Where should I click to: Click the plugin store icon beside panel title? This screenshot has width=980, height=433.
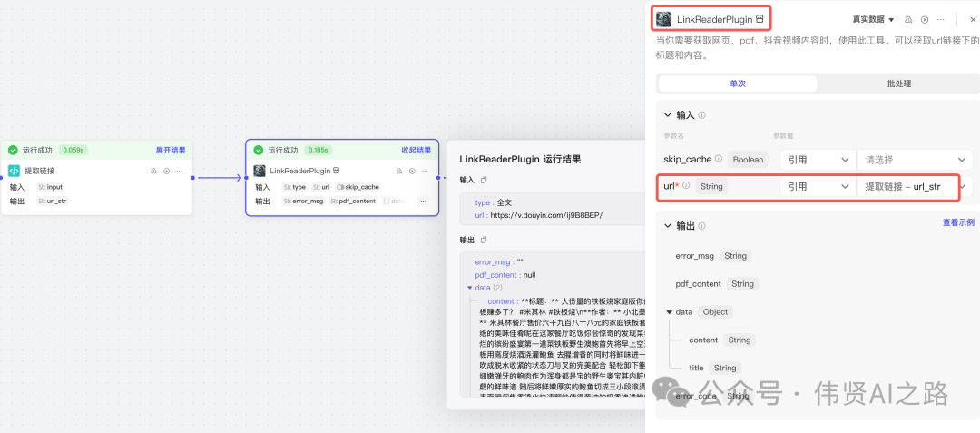759,19
